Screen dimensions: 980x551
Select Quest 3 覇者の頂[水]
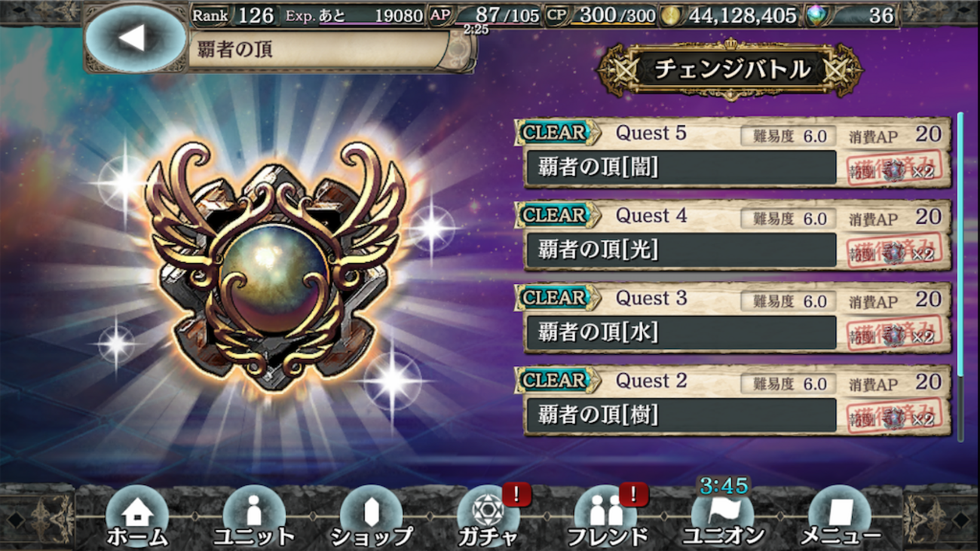[732, 318]
